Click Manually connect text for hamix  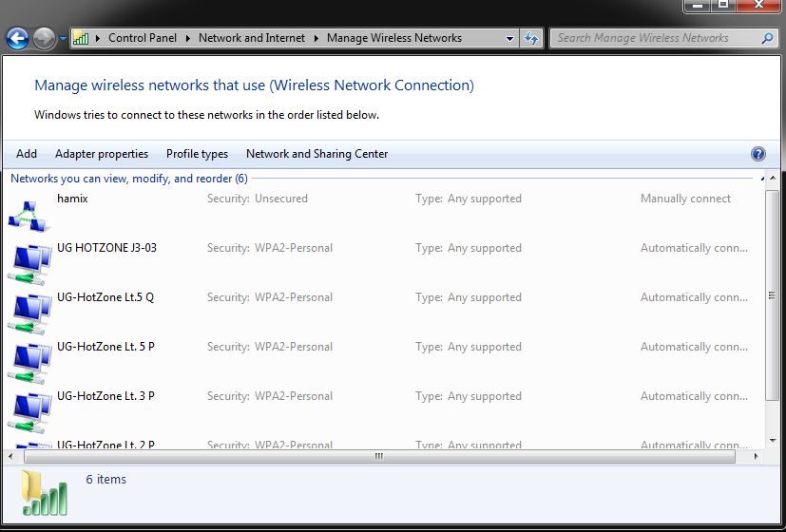point(685,199)
